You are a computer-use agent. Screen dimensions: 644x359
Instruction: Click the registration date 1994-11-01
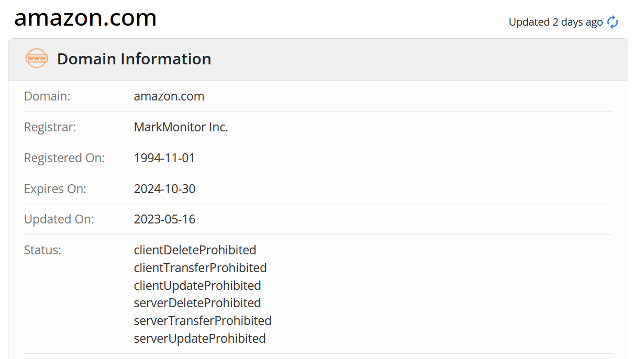pyautogui.click(x=164, y=158)
